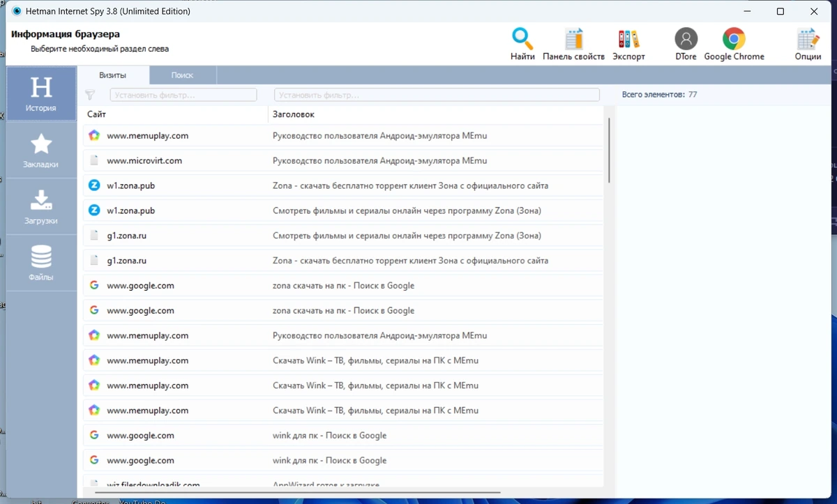
Task: Open the История sidebar section
Action: [x=42, y=94]
